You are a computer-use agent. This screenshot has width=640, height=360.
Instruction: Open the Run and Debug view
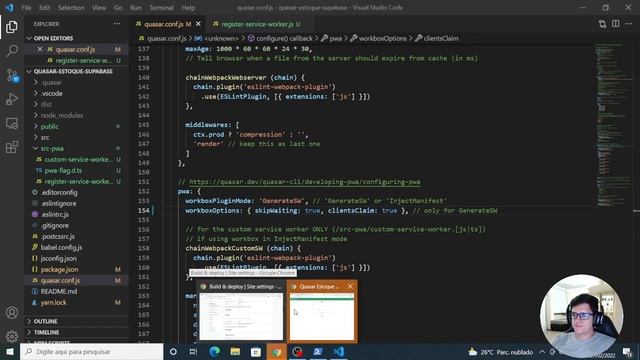coord(12,99)
